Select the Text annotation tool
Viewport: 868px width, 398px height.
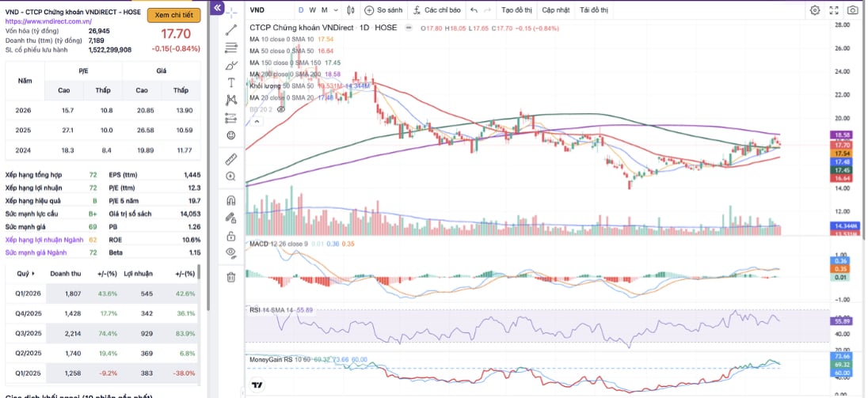(x=231, y=83)
